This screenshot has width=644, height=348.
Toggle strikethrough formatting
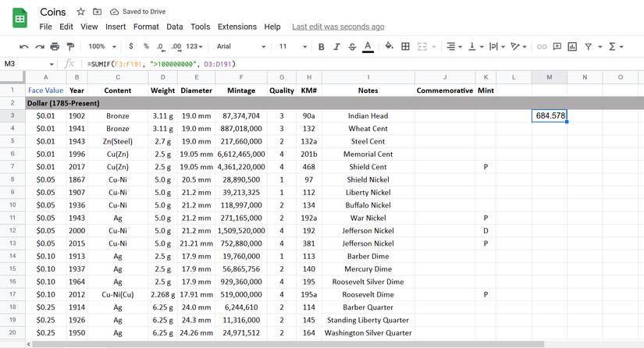click(352, 47)
